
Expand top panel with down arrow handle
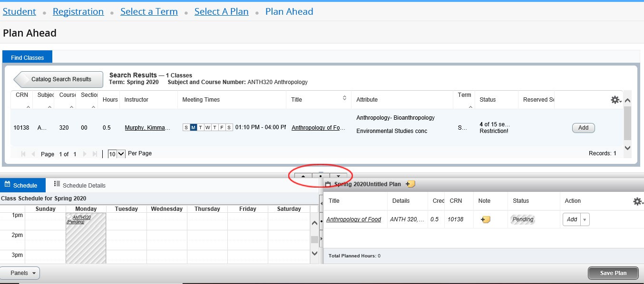338,176
